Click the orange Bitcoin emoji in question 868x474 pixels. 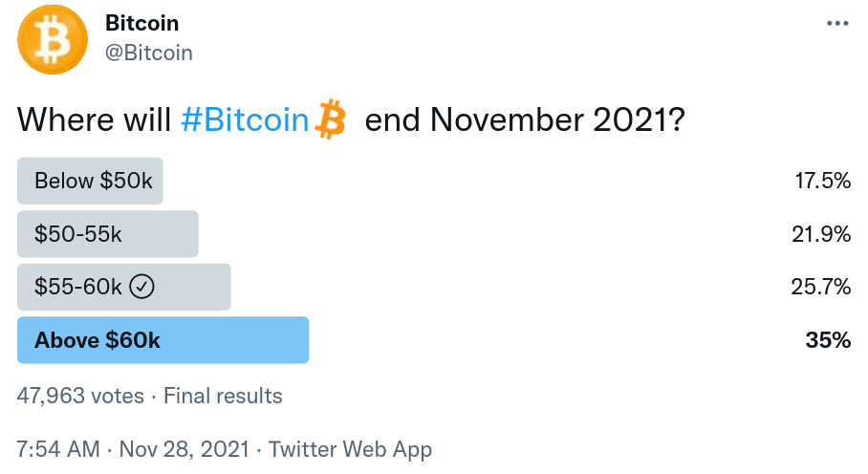pyautogui.click(x=331, y=119)
